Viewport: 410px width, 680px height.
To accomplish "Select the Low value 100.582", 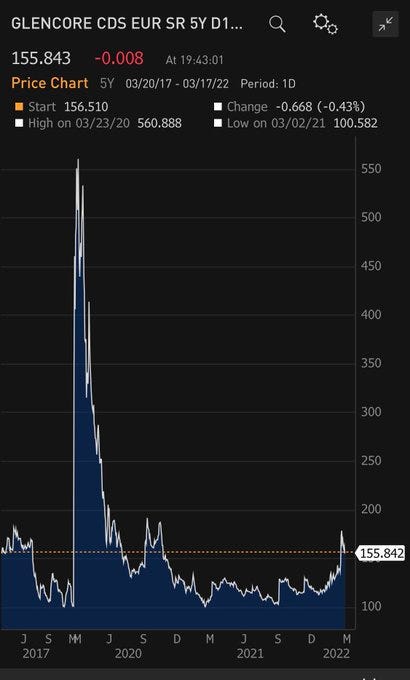I will 355,123.
